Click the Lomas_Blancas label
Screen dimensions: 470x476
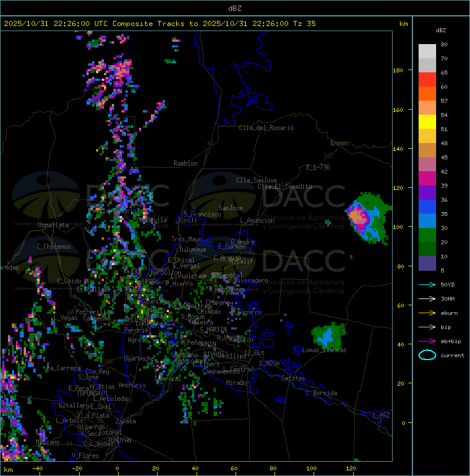[x=324, y=350]
